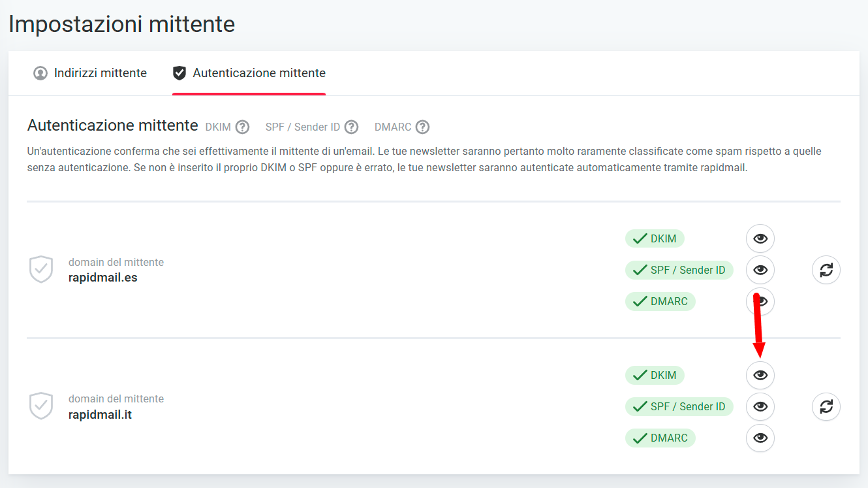Show SPF record for rapidmail.es

pyautogui.click(x=760, y=270)
